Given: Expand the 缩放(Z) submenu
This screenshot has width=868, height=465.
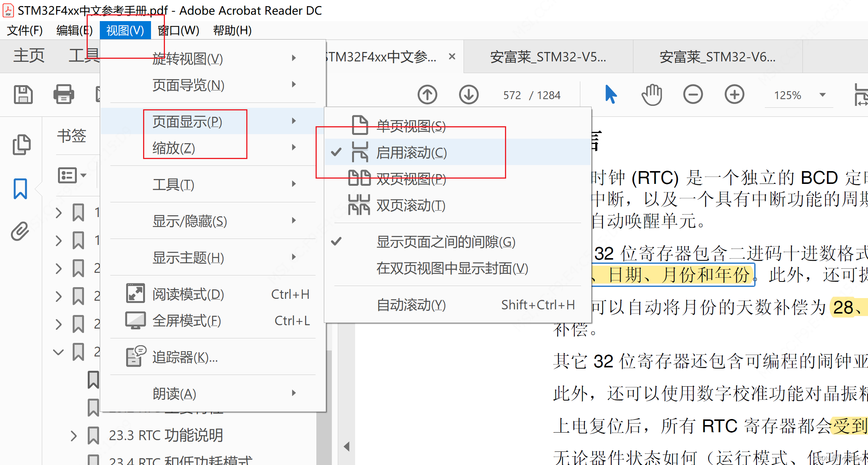Looking at the screenshot, I should point(213,148).
